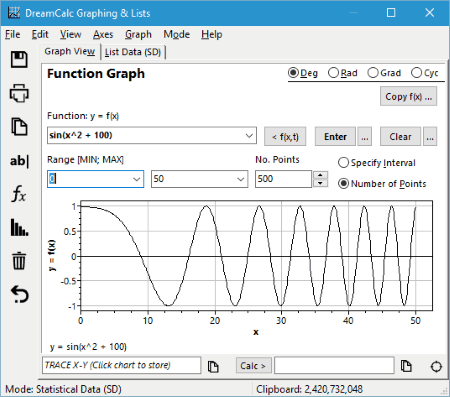Expand the function expression dropdown
The image size is (450, 397).
249,135
